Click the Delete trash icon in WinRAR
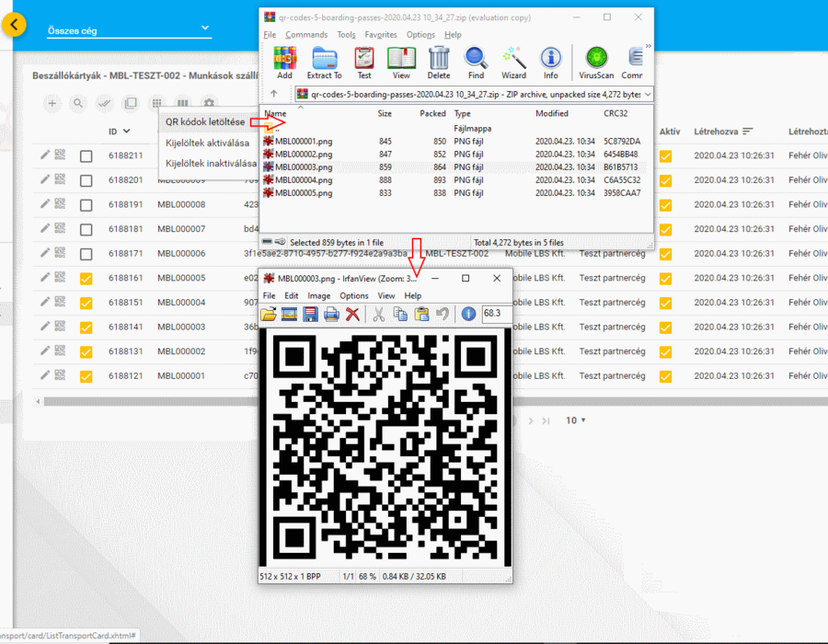 pos(438,63)
